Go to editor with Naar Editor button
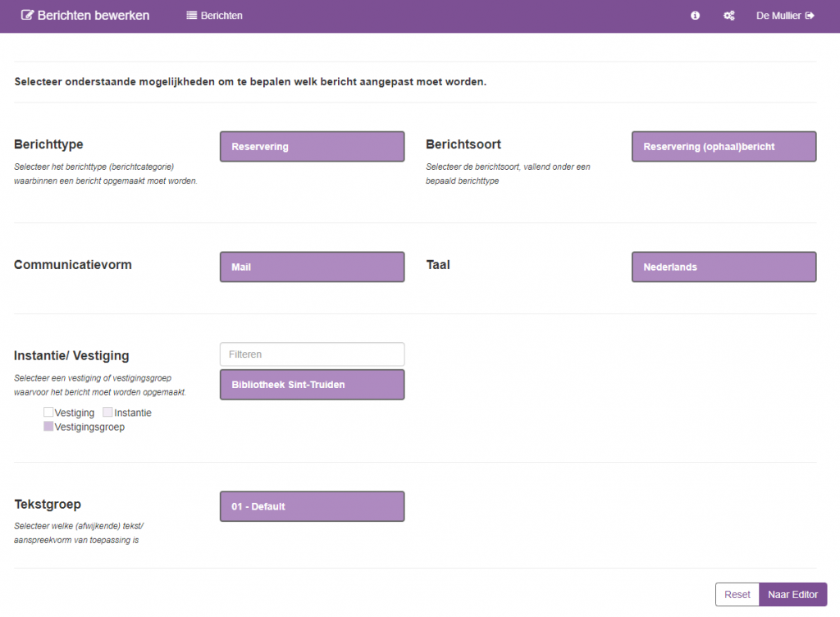This screenshot has height=617, width=840. (x=792, y=595)
